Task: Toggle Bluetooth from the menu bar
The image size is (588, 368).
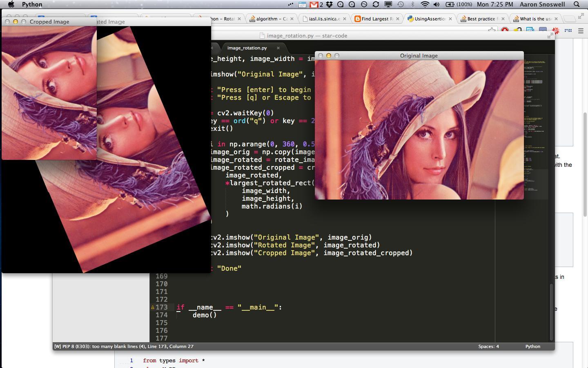Action: coord(414,4)
